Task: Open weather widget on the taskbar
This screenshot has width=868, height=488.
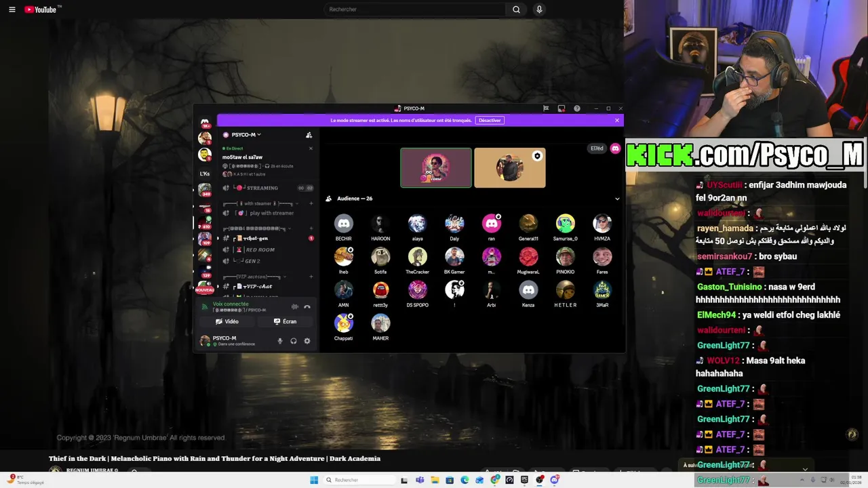Action: [x=26, y=480]
